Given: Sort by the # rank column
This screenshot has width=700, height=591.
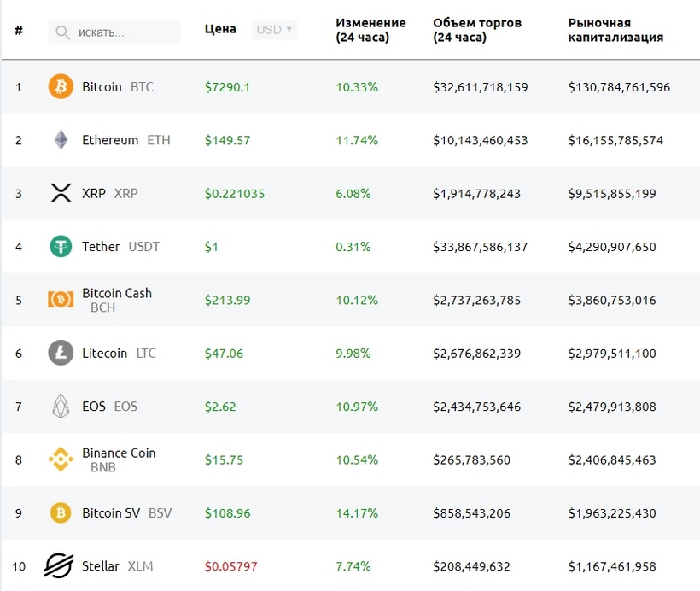Looking at the screenshot, I should (19, 30).
